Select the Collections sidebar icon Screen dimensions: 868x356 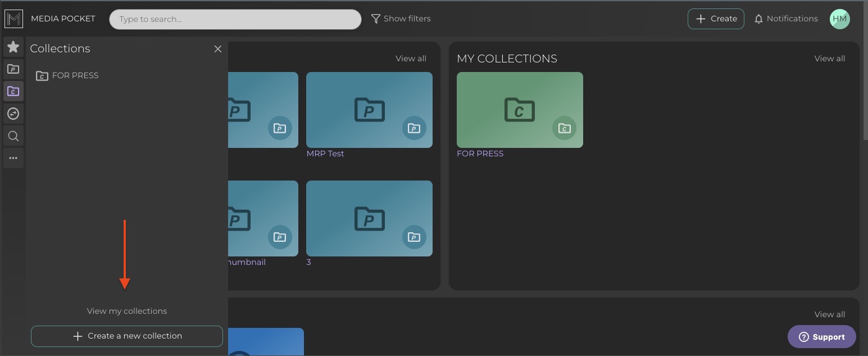pyautogui.click(x=13, y=91)
